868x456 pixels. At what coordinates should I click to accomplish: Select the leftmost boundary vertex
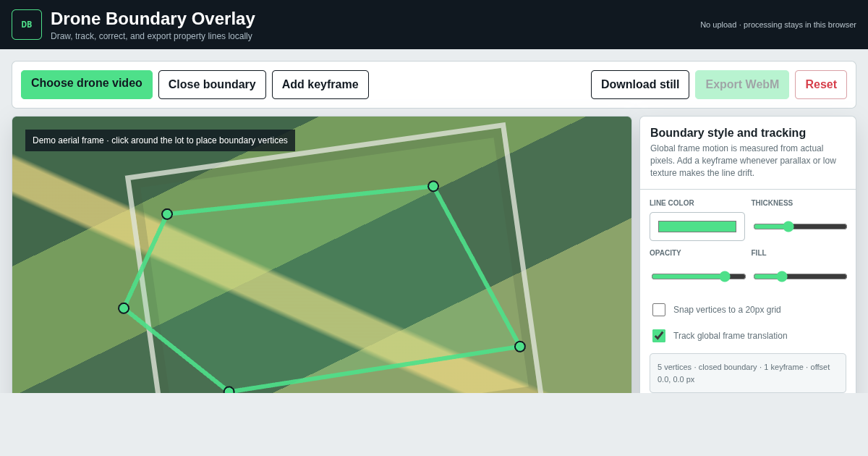coord(124,308)
